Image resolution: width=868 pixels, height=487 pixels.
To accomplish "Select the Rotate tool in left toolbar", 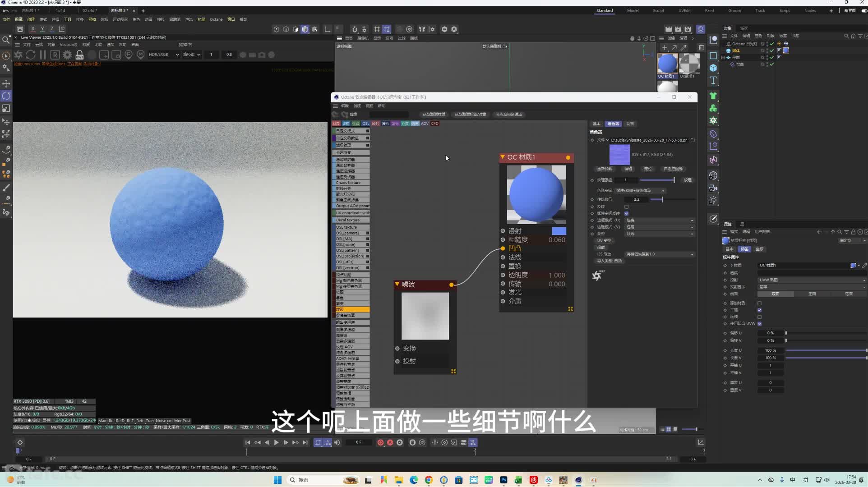I will (6, 96).
